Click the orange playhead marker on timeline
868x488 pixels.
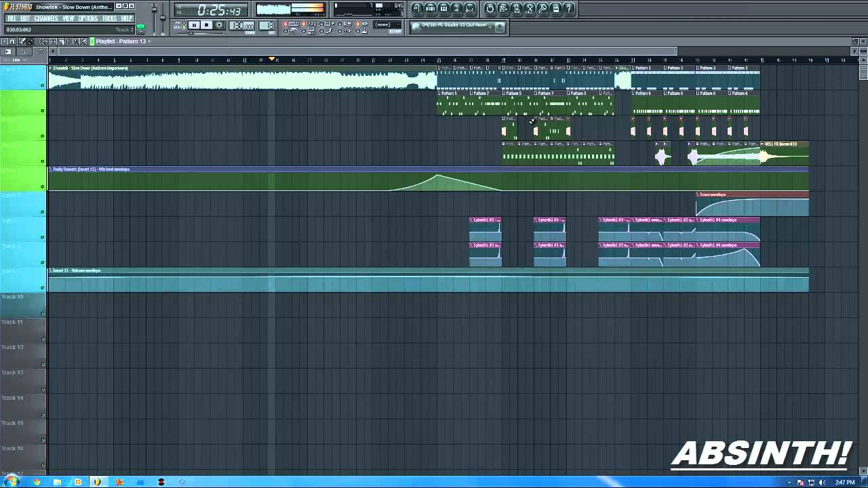point(272,59)
